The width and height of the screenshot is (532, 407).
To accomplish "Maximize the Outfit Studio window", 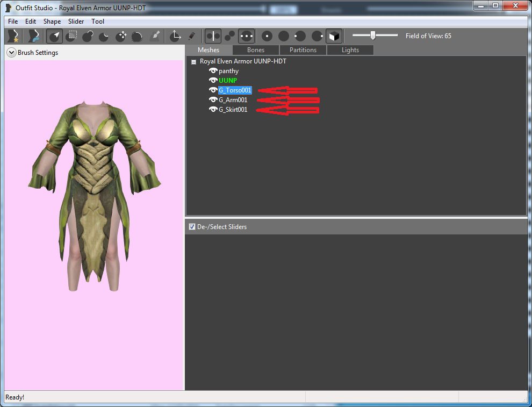I will click(x=495, y=6).
